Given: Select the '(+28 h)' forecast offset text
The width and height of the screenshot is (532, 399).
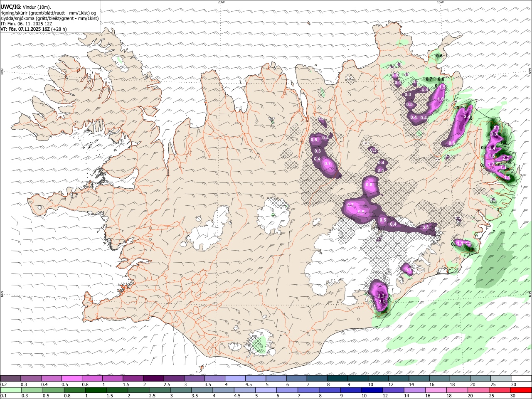Looking at the screenshot, I should point(59,29).
